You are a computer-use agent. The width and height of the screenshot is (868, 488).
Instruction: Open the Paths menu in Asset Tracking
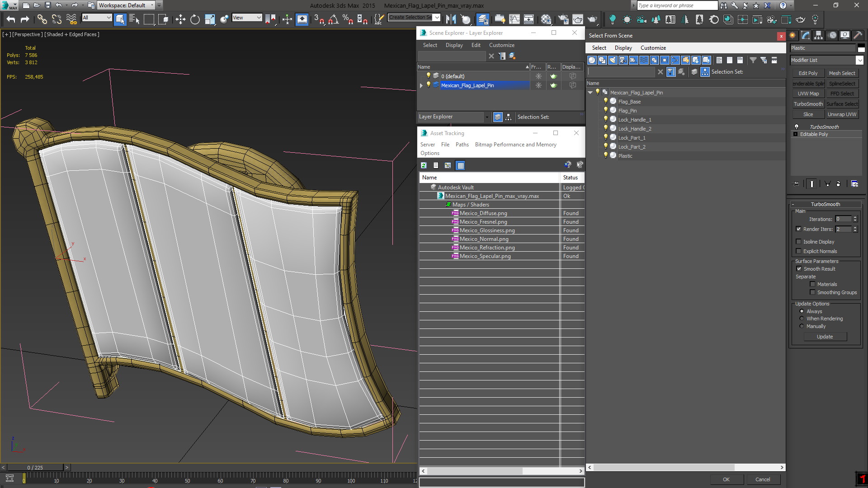click(x=462, y=145)
